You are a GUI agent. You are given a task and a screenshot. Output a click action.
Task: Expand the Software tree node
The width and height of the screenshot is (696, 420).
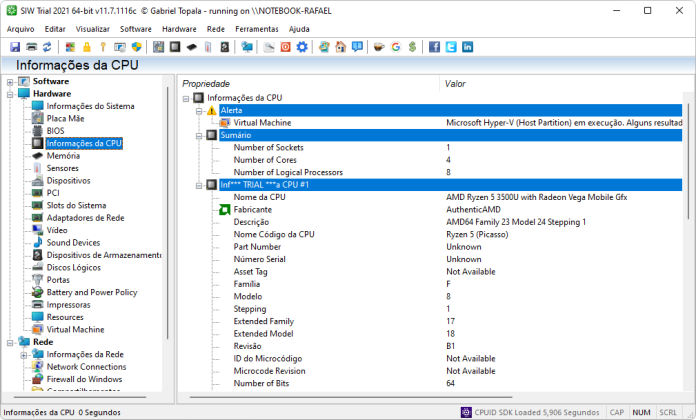(10, 82)
